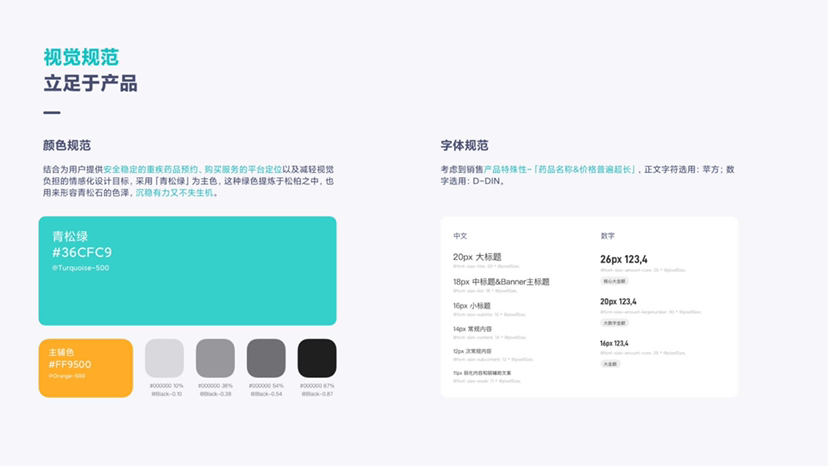
Task: Click the @Black-0.54 label
Action: [x=266, y=394]
